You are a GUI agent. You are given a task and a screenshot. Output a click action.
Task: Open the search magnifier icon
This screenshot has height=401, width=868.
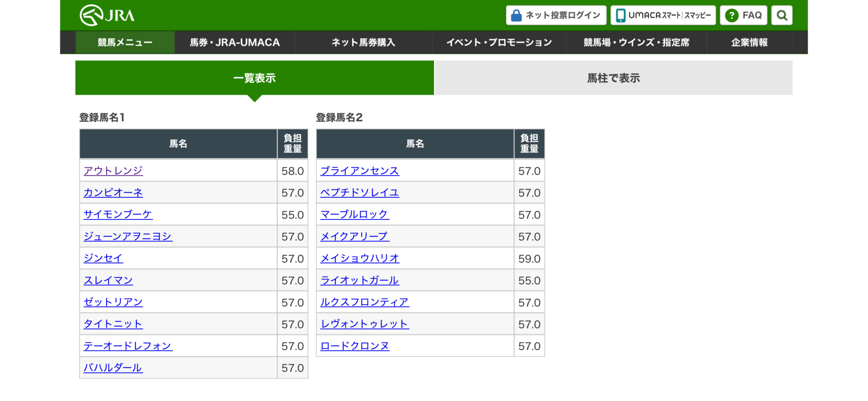(782, 15)
